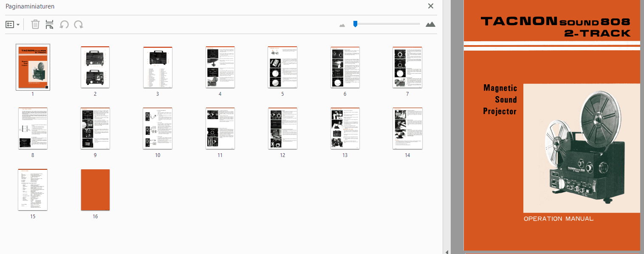Click the trash icon to delete pages
The image size is (644, 254).
click(x=36, y=25)
